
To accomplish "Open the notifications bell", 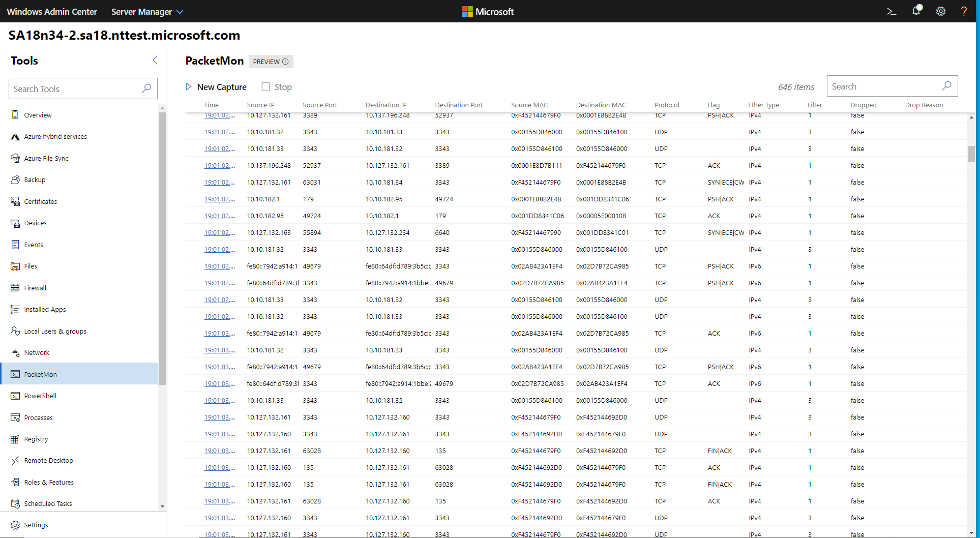I will pos(916,11).
